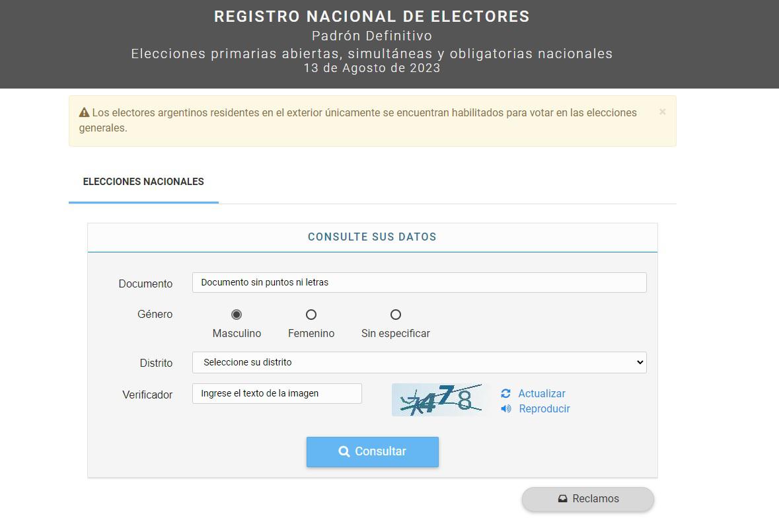Viewport: 779px width, 532px height.
Task: Click the inbox icon on Reclamos
Action: [x=563, y=499]
